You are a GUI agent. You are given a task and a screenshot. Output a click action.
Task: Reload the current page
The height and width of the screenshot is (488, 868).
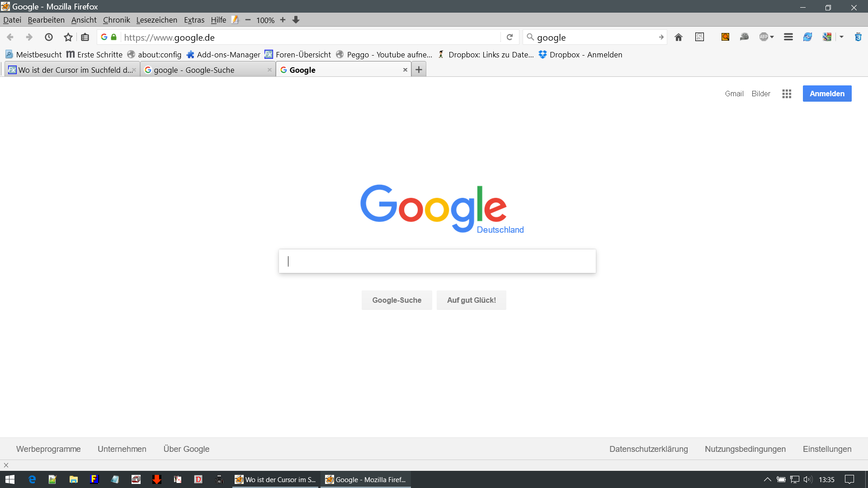tap(509, 38)
